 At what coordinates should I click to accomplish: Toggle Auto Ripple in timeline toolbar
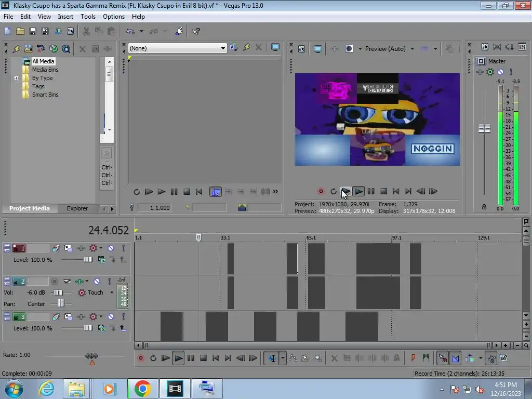tap(470, 358)
